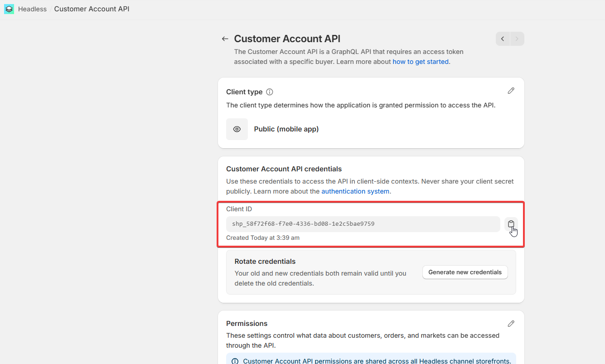Open the Headless breadcrumb item
Screen dimensions: 605x364
tap(32, 9)
